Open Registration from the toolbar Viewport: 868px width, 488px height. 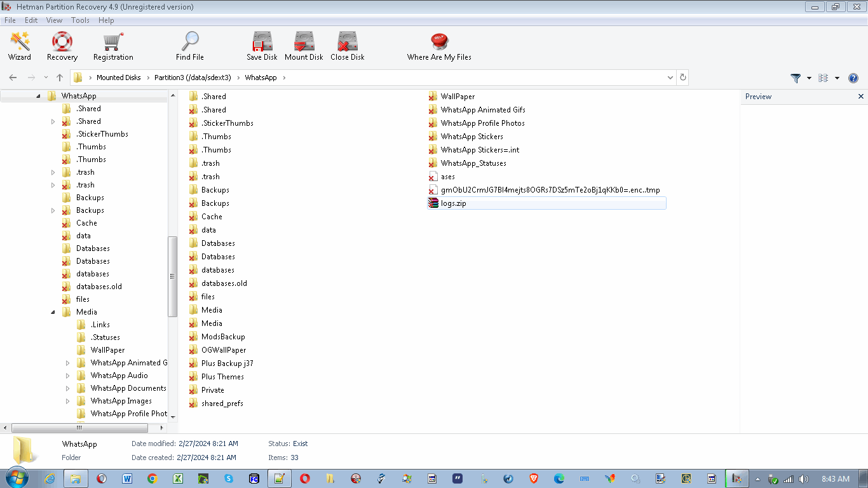pyautogui.click(x=113, y=46)
